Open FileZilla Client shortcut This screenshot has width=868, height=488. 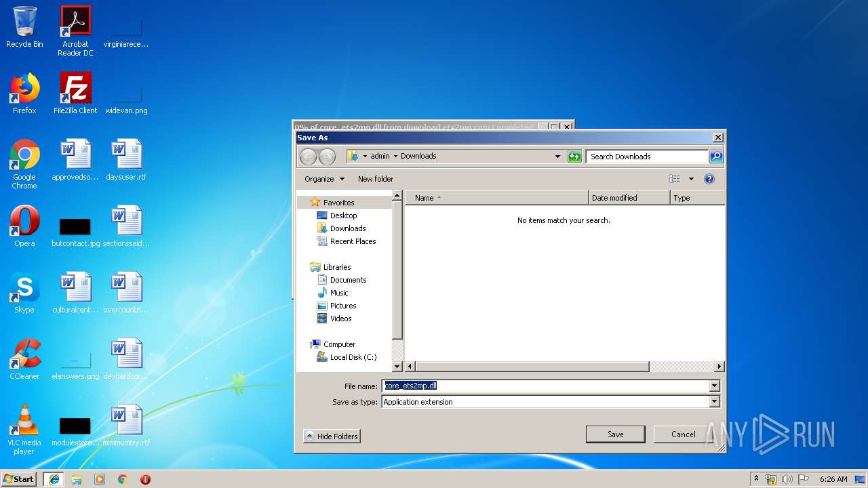75,94
